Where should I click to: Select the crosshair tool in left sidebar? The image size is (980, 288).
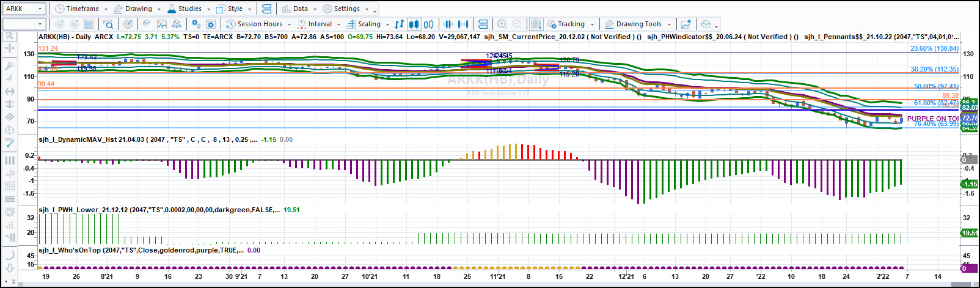coord(10,48)
